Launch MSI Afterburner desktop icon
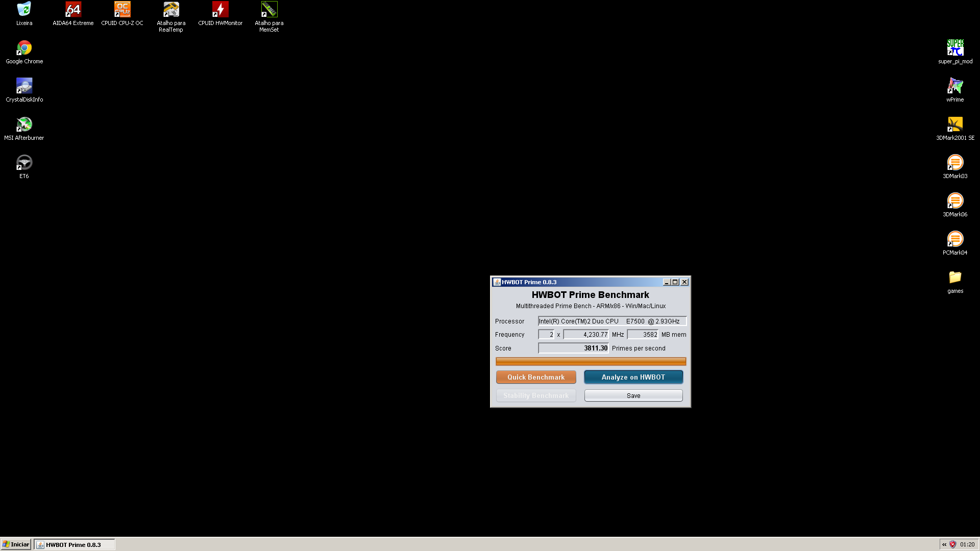980x551 pixels. (24, 124)
